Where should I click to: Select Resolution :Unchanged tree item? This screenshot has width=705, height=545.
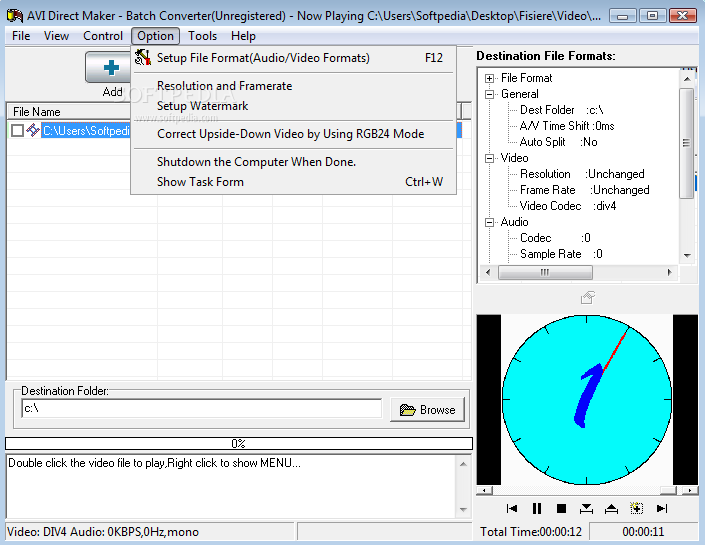pos(582,174)
